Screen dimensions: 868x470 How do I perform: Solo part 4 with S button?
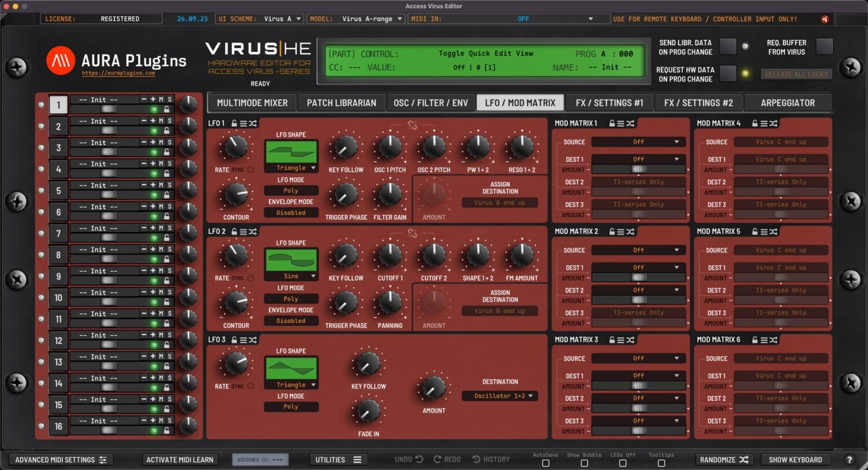click(170, 164)
